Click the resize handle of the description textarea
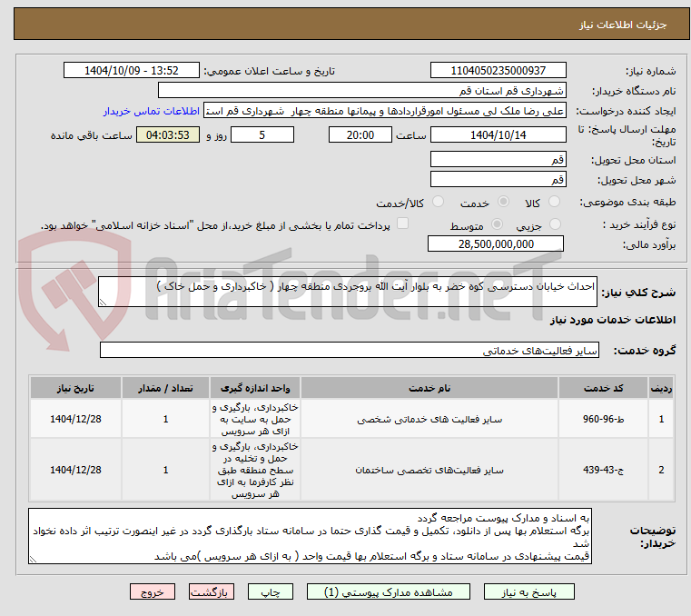Screen dimensions: 691x616 click(103, 303)
